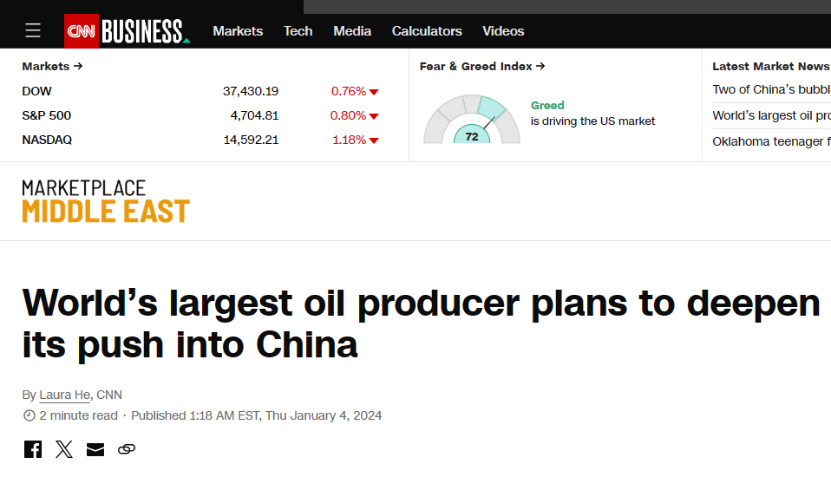This screenshot has width=831, height=477.
Task: Select the NASDAQ index label
Action: pyautogui.click(x=47, y=140)
